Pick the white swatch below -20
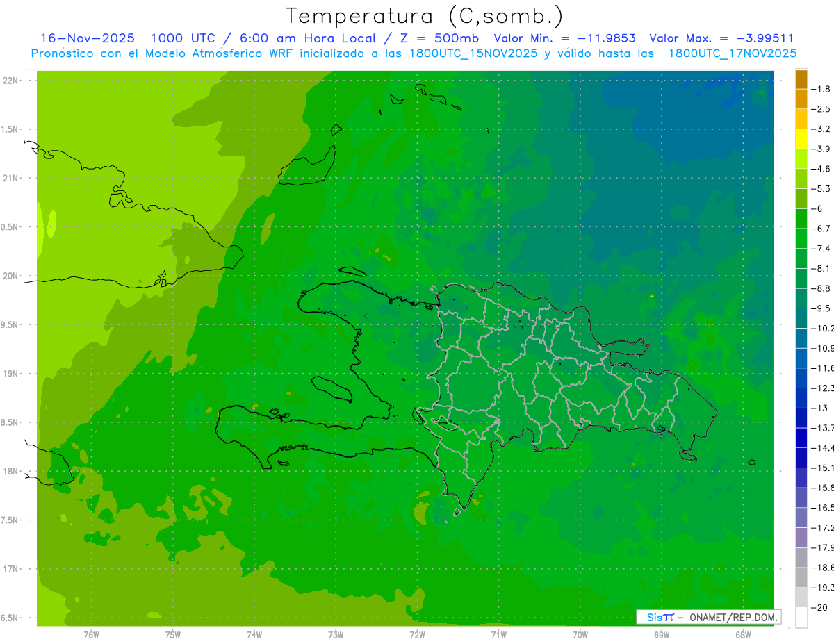Image resolution: width=834 pixels, height=644 pixels. pyautogui.click(x=801, y=617)
